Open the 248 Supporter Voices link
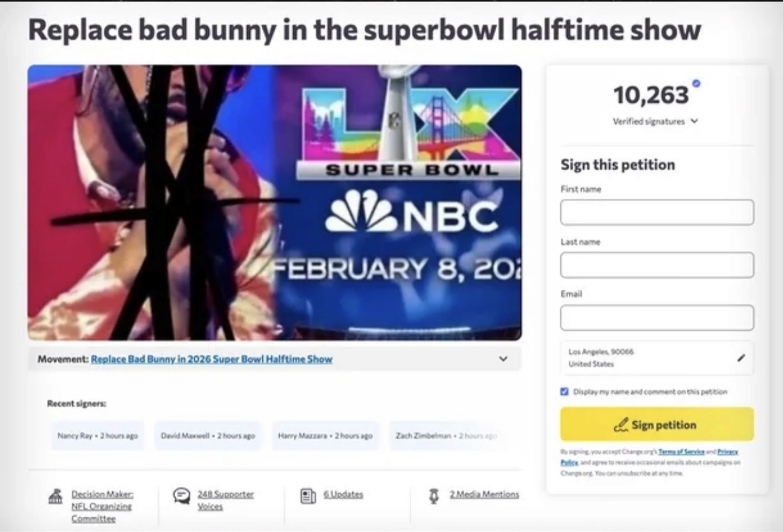This screenshot has height=532, width=783. pos(225,500)
